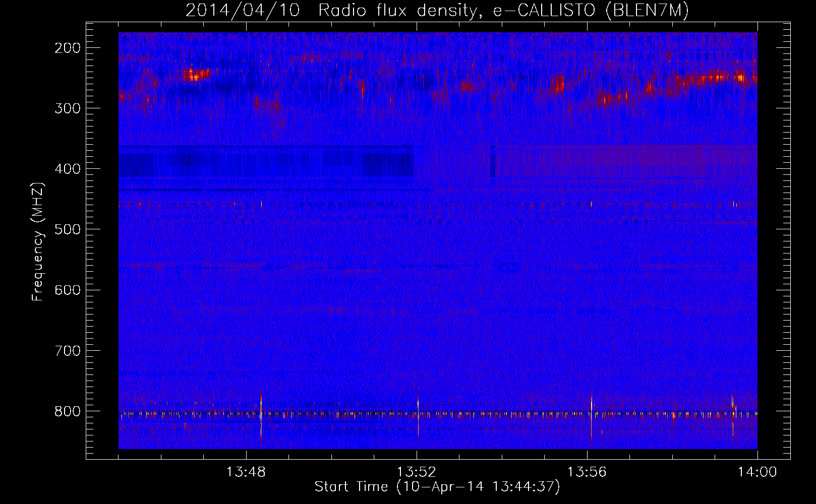The height and width of the screenshot is (504, 816).
Task: Click the 'Start Time (10-Apr-14 13:44:37)' axis label
Action: [x=437, y=487]
